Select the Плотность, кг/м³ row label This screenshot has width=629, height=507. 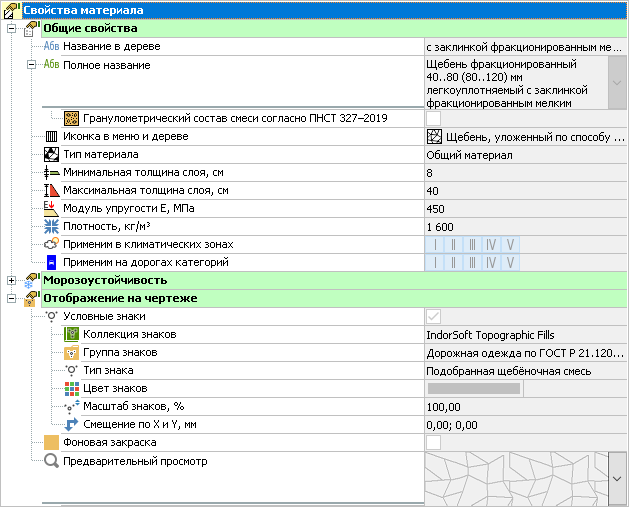tap(107, 227)
